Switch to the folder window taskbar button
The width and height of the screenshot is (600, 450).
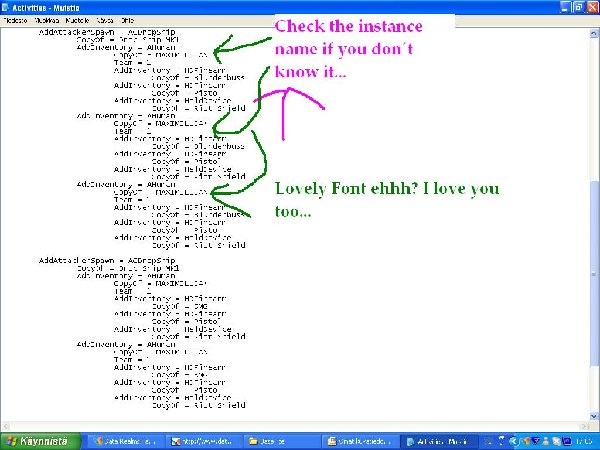tap(280, 442)
